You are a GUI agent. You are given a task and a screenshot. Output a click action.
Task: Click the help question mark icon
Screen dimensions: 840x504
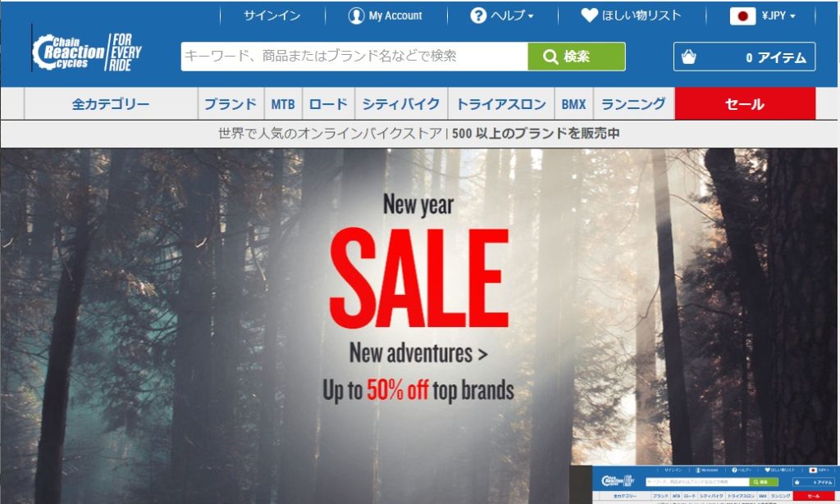click(478, 16)
